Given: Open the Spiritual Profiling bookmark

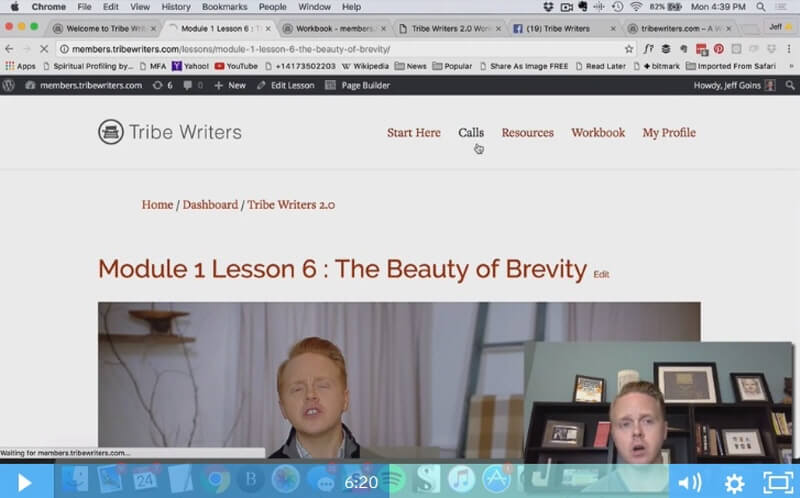Looking at the screenshot, I should coord(88,66).
